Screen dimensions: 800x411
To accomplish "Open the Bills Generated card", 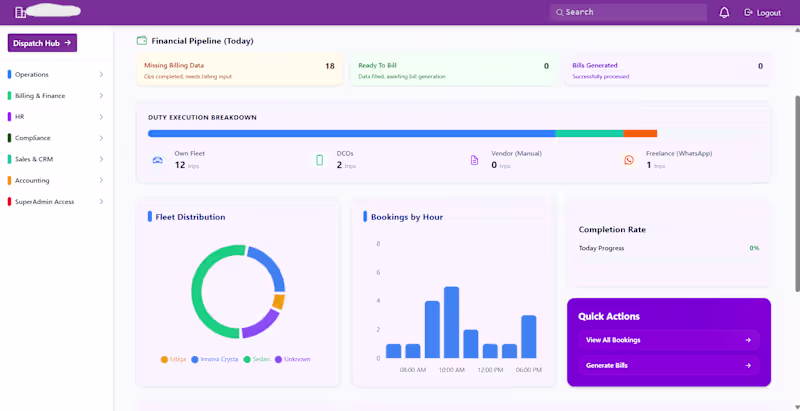I will pos(667,70).
